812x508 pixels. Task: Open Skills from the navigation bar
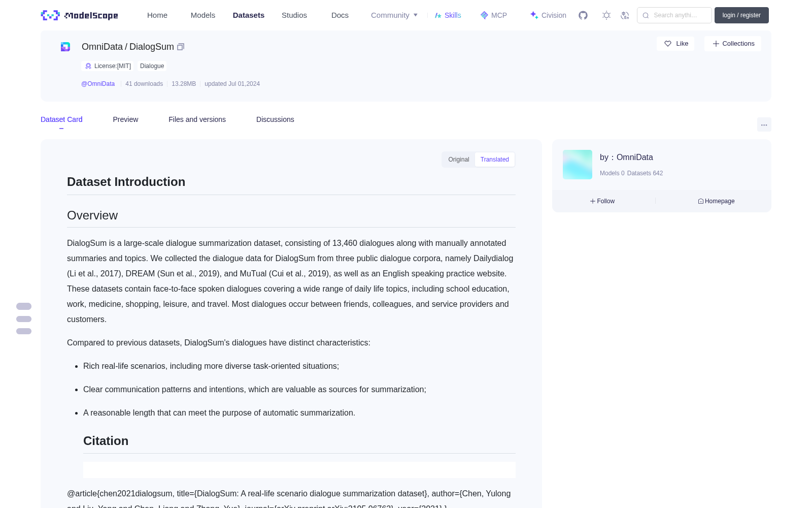click(448, 15)
